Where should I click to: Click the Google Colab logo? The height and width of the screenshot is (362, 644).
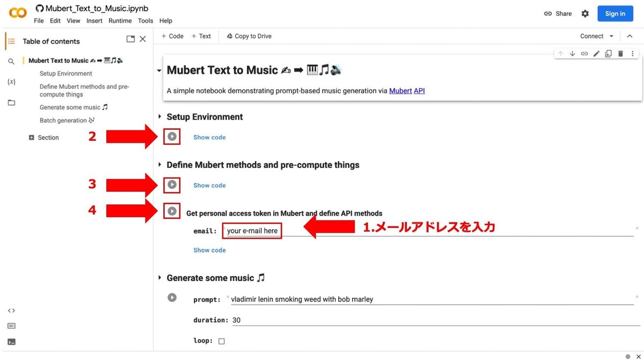(x=18, y=13)
